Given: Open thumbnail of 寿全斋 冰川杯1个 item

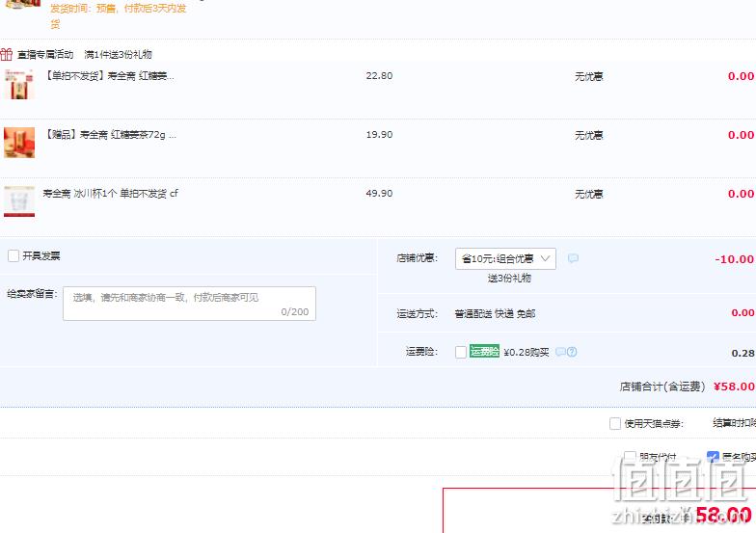Looking at the screenshot, I should pyautogui.click(x=19, y=201).
